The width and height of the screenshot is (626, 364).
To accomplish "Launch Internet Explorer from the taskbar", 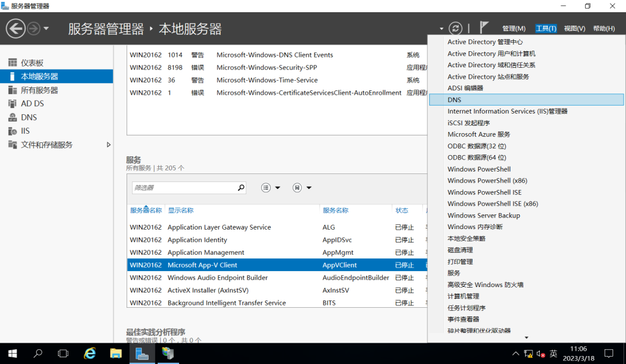I will (x=90, y=354).
